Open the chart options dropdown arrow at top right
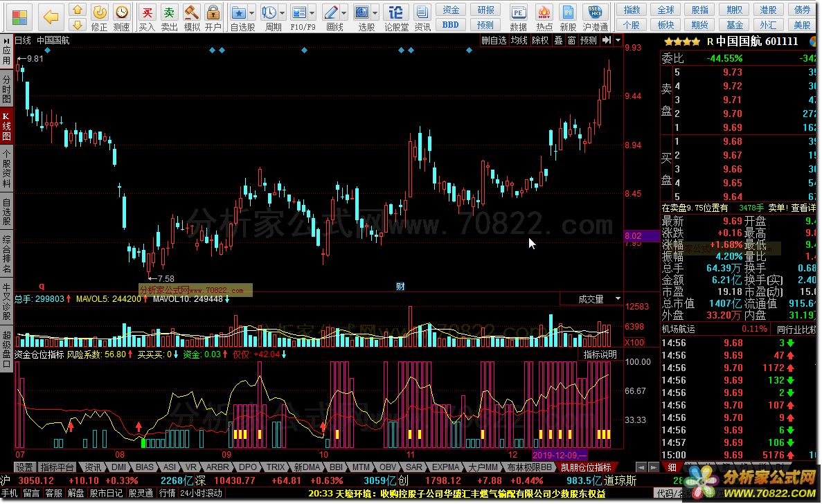This screenshot has height=504, width=822. coord(618,40)
